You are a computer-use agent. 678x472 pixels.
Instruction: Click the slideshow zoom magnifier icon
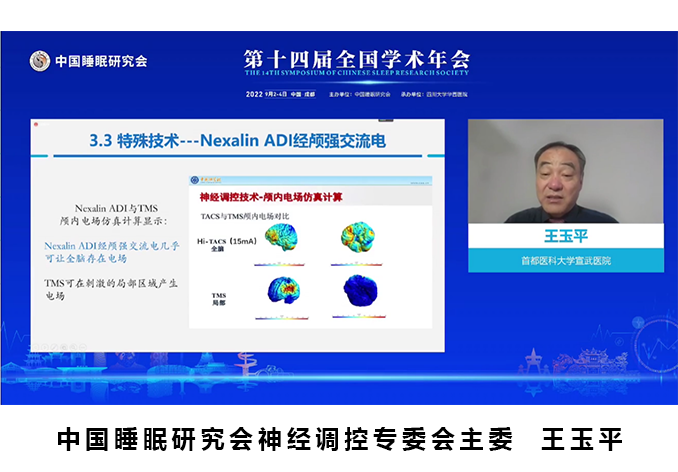pos(74,347)
